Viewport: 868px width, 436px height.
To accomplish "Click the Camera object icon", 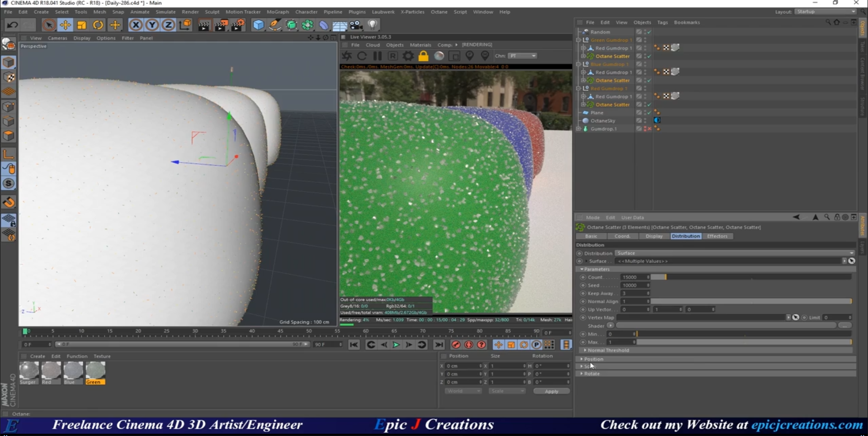I will [356, 25].
